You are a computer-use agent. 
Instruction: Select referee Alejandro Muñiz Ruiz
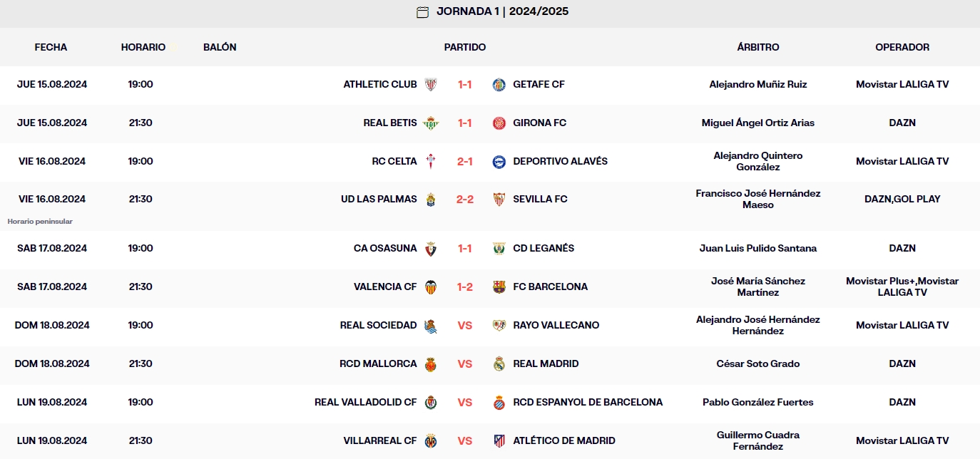(x=757, y=84)
